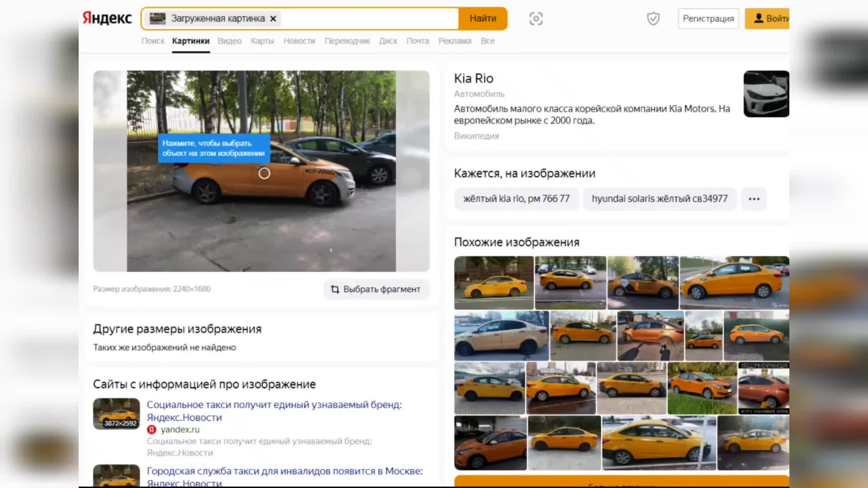Image resolution: width=868 pixels, height=488 pixels.
Task: Click the Таких же изображений не найдено text
Action: [165, 347]
